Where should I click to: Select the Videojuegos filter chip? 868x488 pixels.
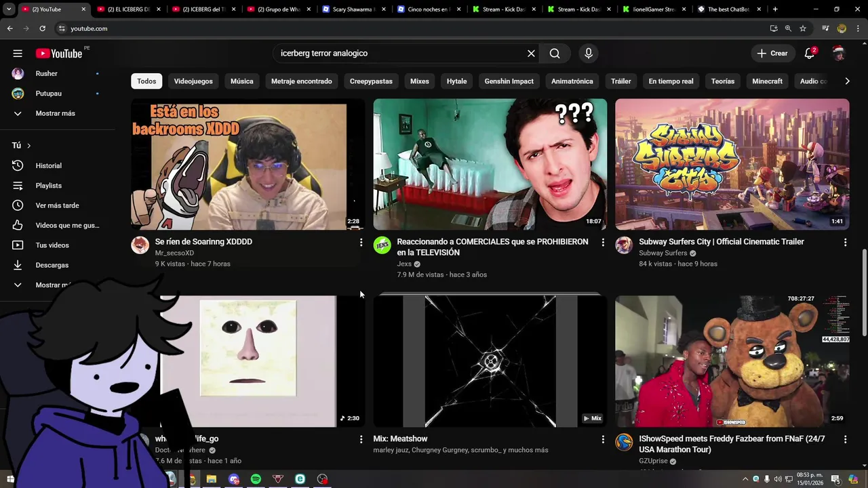[x=193, y=81]
